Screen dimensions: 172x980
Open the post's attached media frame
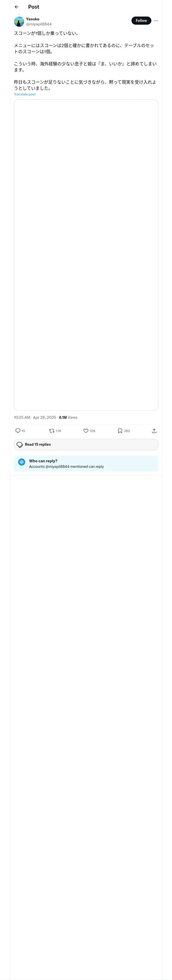(86, 255)
